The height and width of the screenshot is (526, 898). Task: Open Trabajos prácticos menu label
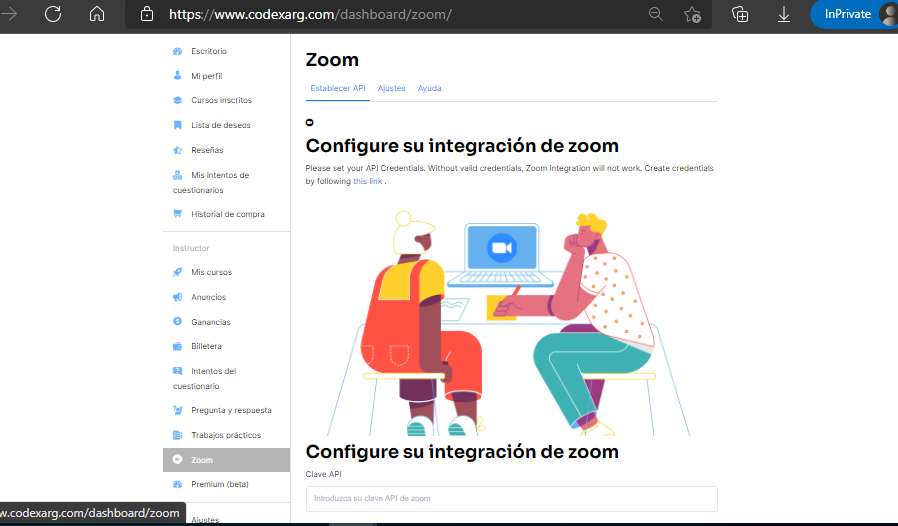(226, 435)
